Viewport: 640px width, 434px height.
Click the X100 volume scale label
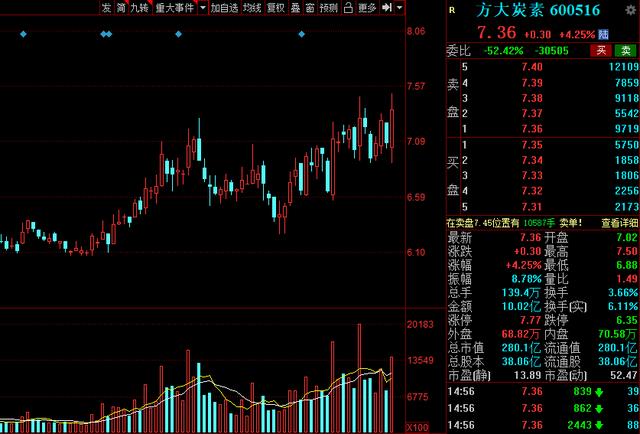[x=418, y=428]
